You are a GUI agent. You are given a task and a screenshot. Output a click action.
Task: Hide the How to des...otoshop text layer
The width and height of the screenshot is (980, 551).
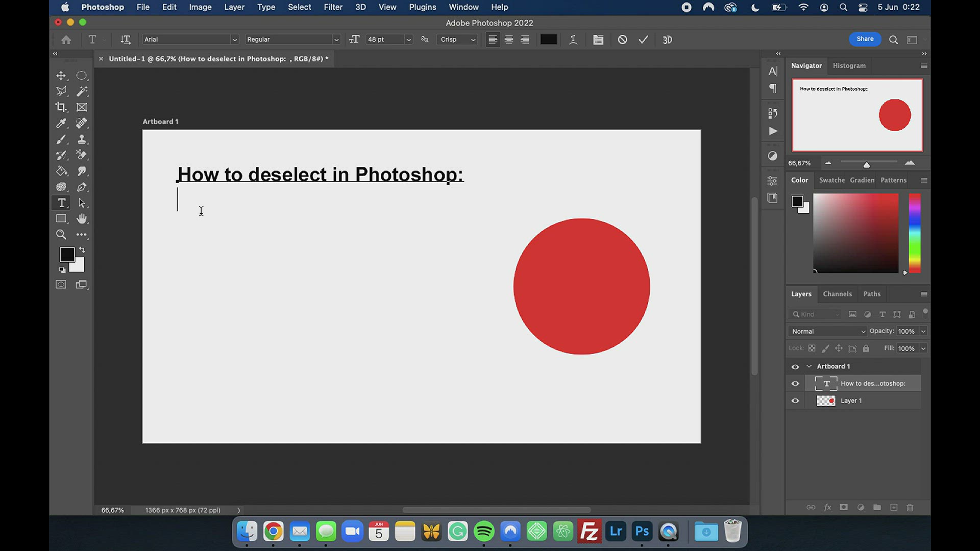(x=795, y=384)
